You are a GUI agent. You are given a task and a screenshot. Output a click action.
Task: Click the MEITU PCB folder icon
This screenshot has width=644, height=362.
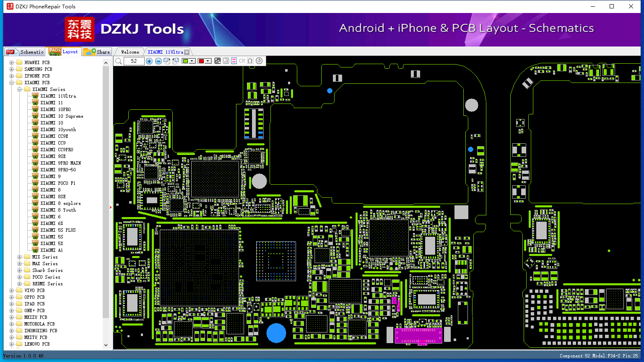coord(19,337)
